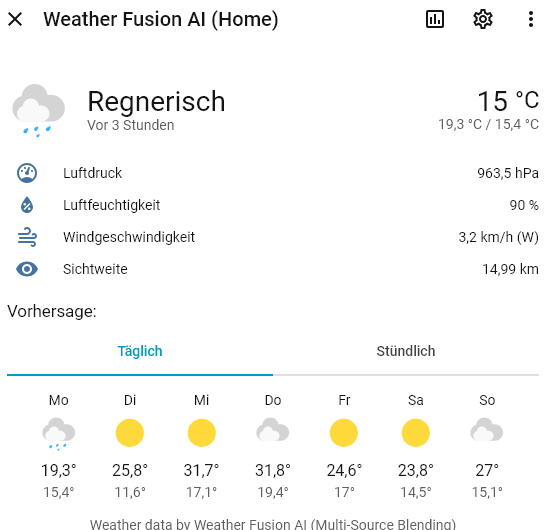Screen dimensions: 548x530
Task: Click Wednesday's 31,7° high temperature
Action: 201,470
